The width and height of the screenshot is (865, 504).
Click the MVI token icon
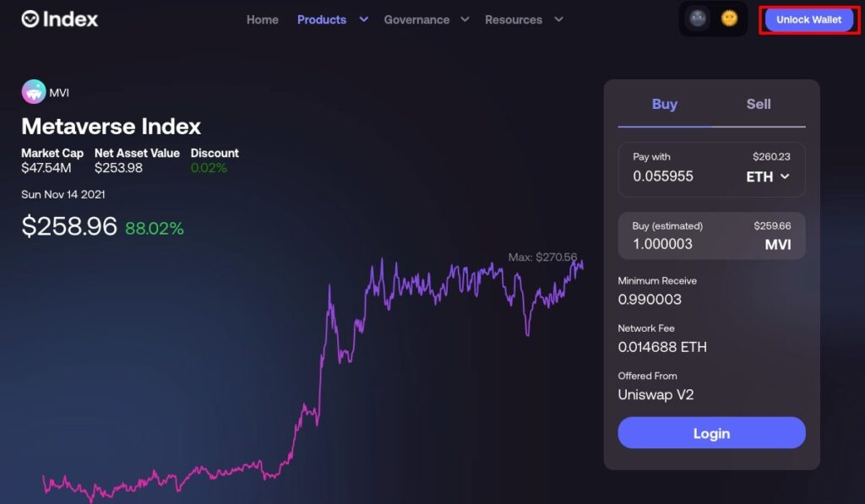(x=34, y=92)
